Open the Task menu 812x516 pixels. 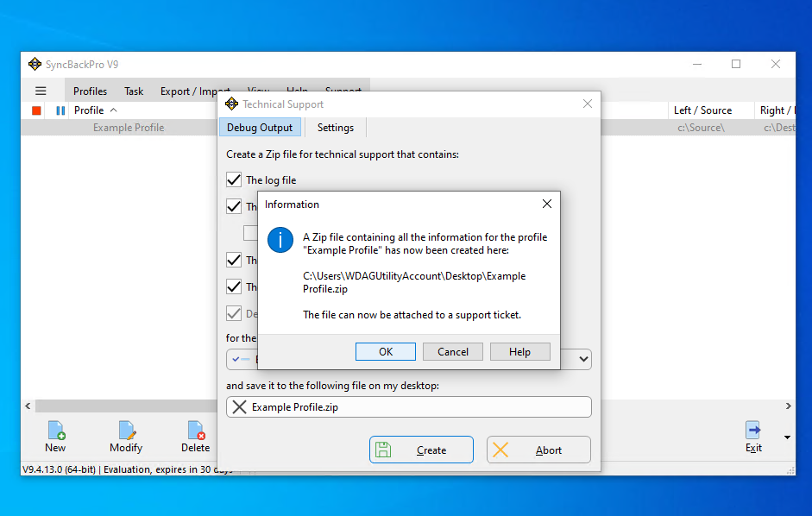[x=134, y=91]
